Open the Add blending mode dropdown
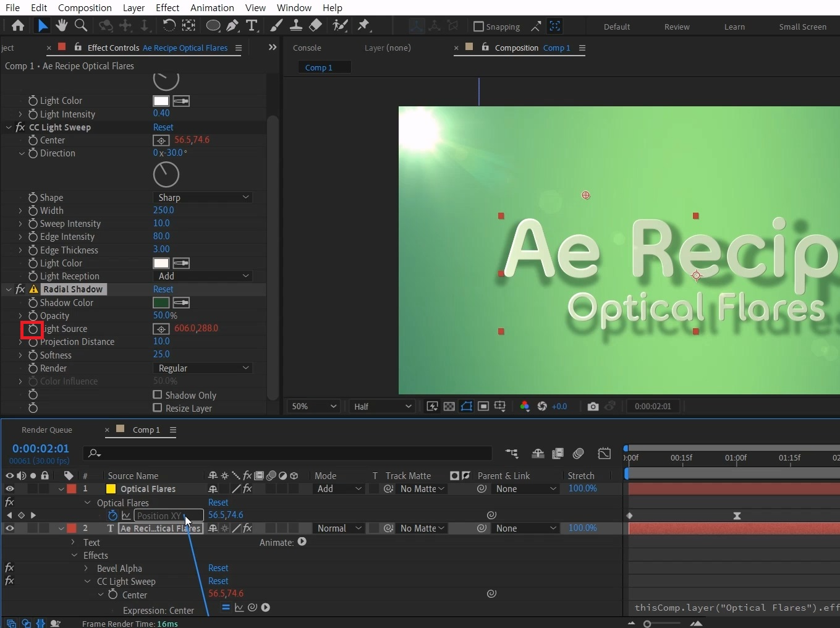Image resolution: width=840 pixels, height=628 pixels. [x=339, y=489]
